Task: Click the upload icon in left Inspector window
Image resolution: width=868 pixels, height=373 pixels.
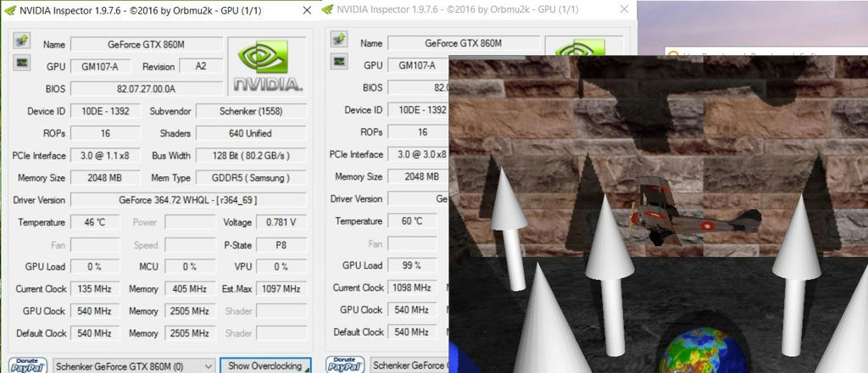Action: tap(22, 41)
